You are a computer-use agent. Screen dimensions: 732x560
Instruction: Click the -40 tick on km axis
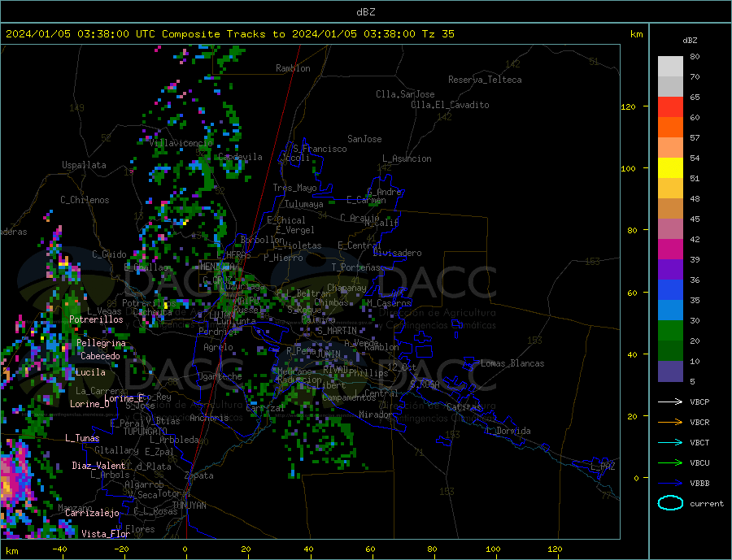point(59,549)
